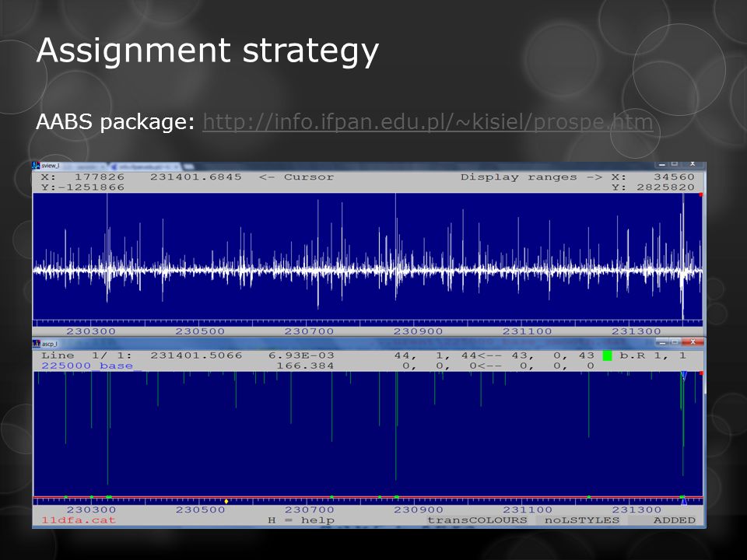The height and width of the screenshot is (560, 747).
Task: Click the sview_l window title icon
Action: (36, 165)
